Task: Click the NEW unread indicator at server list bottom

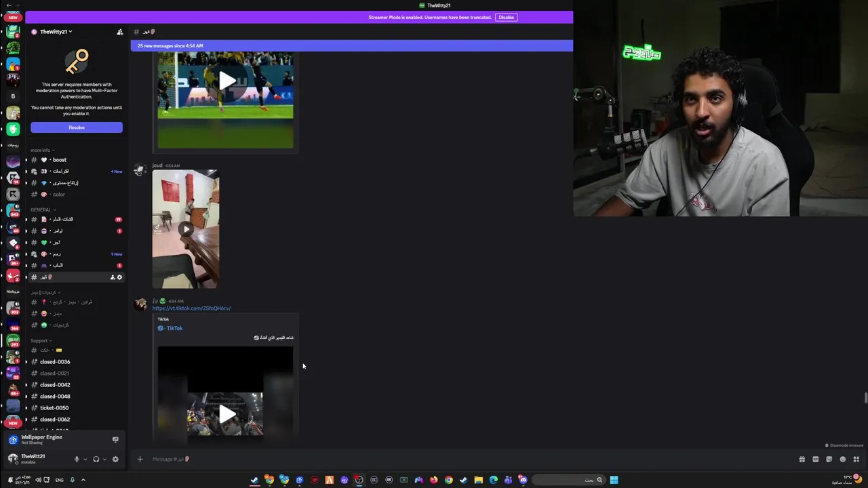Action: click(13, 423)
